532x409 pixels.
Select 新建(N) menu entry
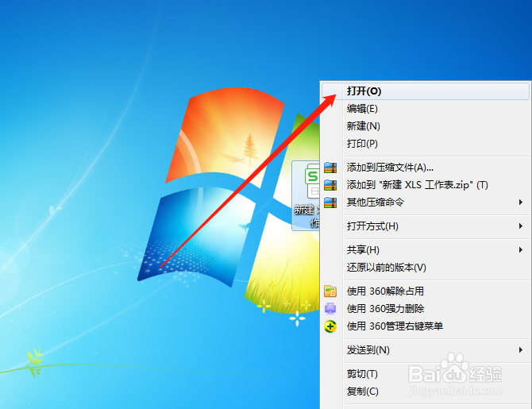pos(425,126)
